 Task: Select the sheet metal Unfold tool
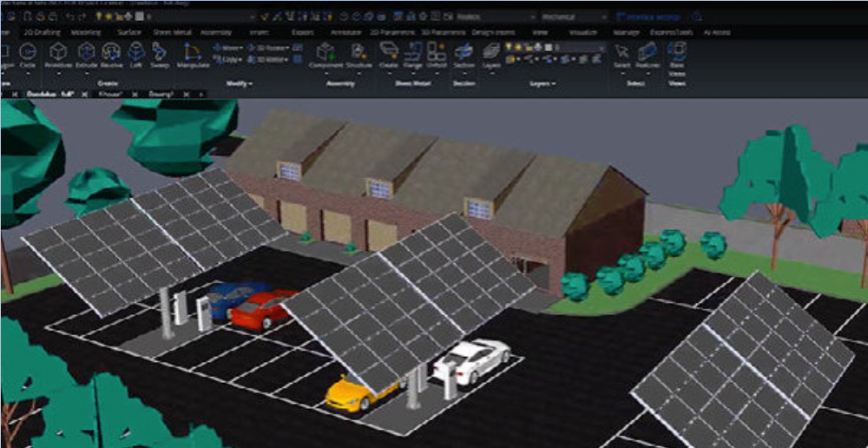point(437,56)
